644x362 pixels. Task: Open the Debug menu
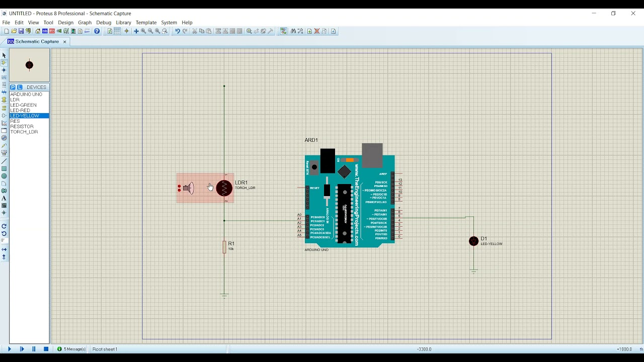click(x=104, y=23)
